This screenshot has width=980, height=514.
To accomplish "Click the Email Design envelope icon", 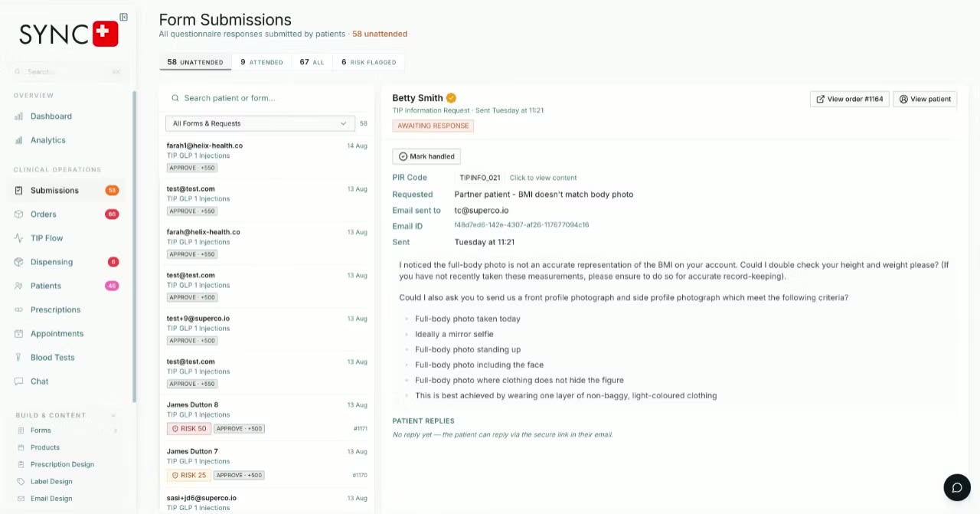I will pyautogui.click(x=21, y=499).
